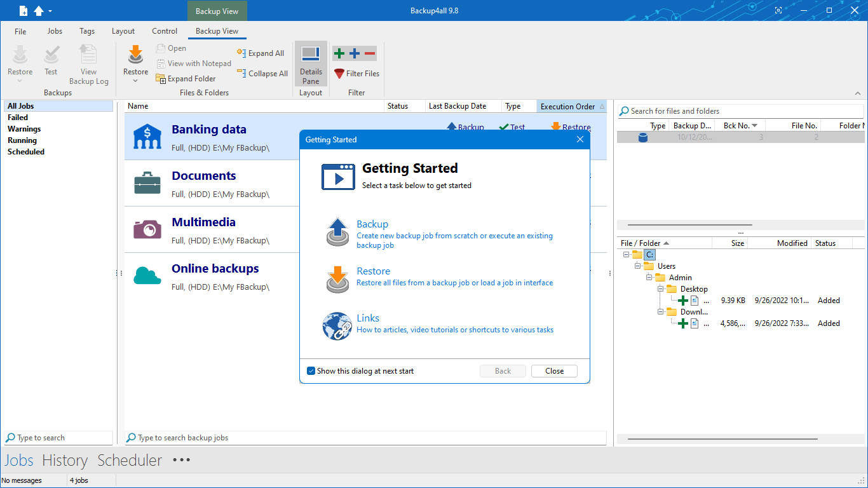Open the Restore task link in dialog
Screen dimensions: 868x488
pyautogui.click(x=374, y=271)
